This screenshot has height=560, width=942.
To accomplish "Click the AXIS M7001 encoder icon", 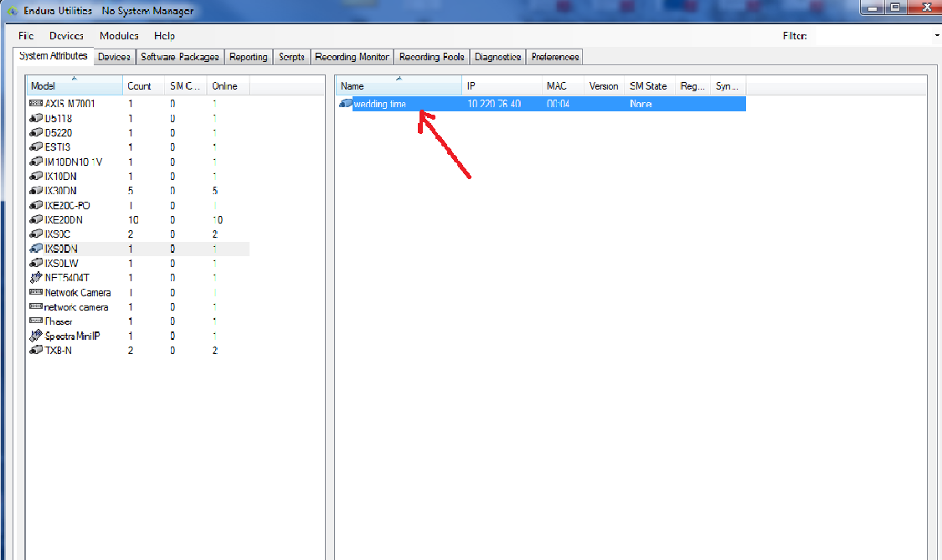I will [38, 103].
